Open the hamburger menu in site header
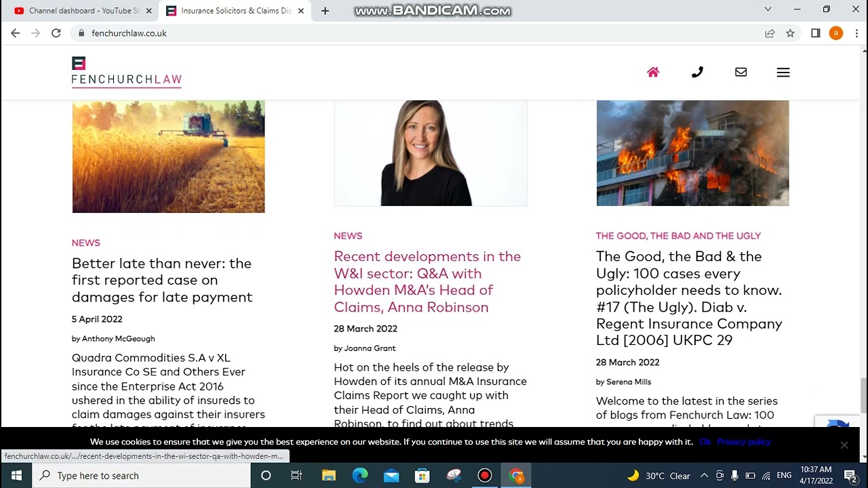Viewport: 868px width, 488px height. pyautogui.click(x=783, y=72)
